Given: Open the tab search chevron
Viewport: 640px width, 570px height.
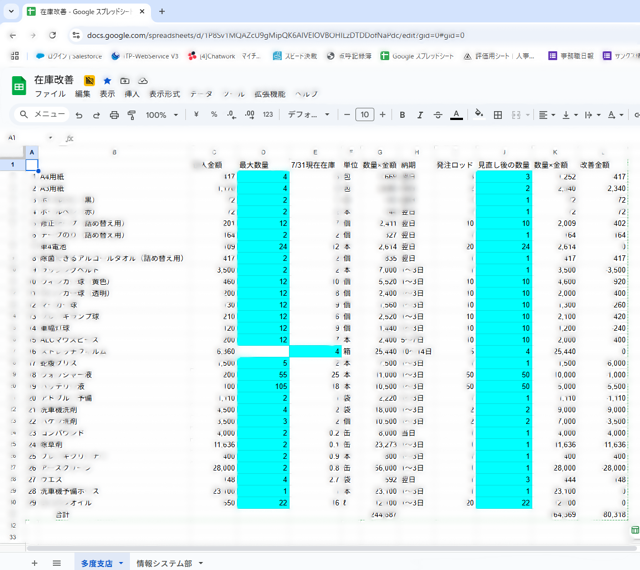Looking at the screenshot, I should tap(11, 11).
